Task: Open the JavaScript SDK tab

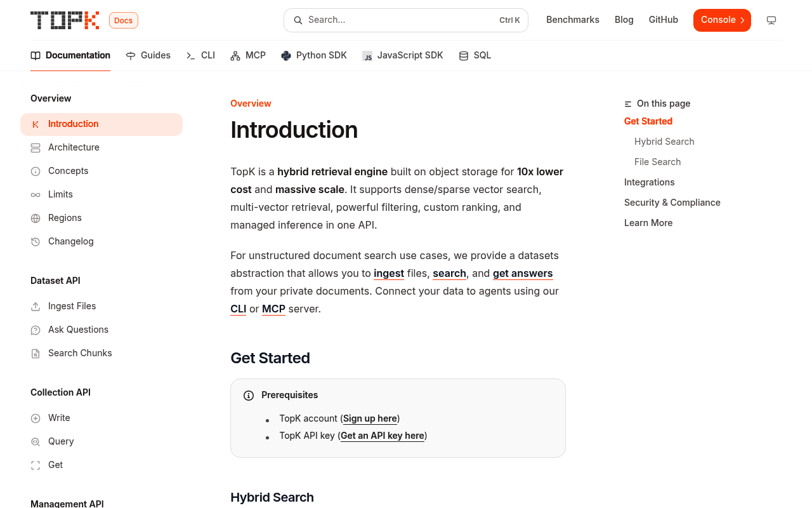Action: coord(403,55)
